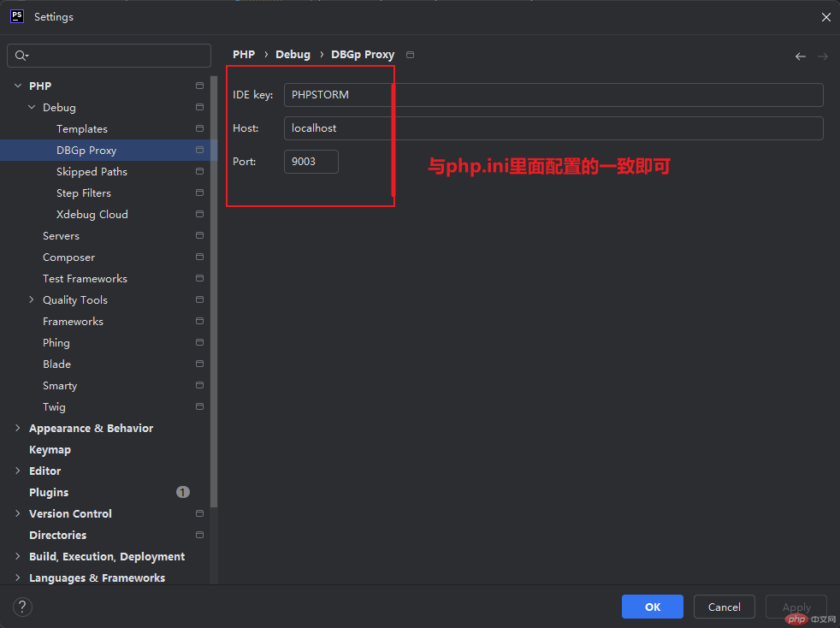Click project-level marker icon next to PHP row
This screenshot has width=840, height=628.
click(x=200, y=86)
